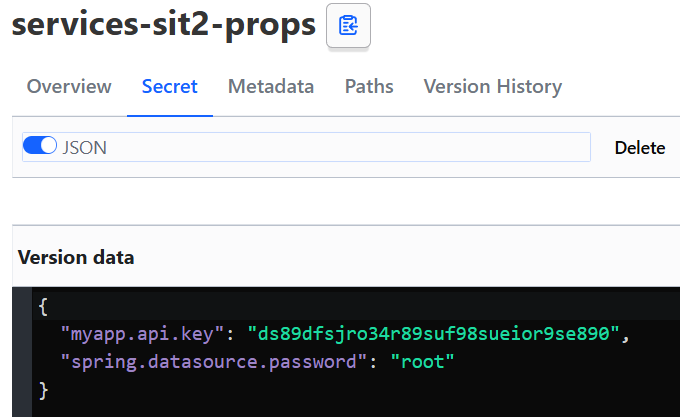Toggle the JSON view switch
Viewport: 680px width, 417px height.
click(40, 147)
